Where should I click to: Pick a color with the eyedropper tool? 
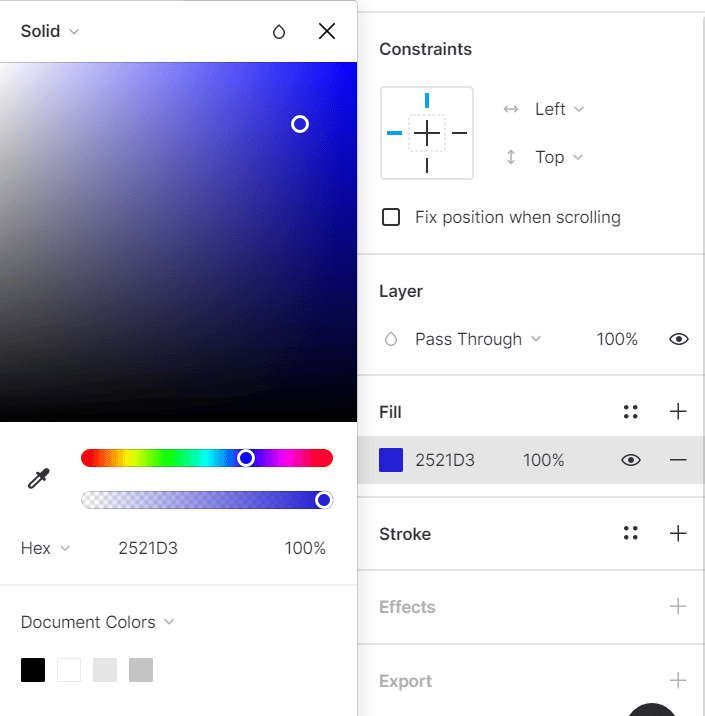point(39,479)
